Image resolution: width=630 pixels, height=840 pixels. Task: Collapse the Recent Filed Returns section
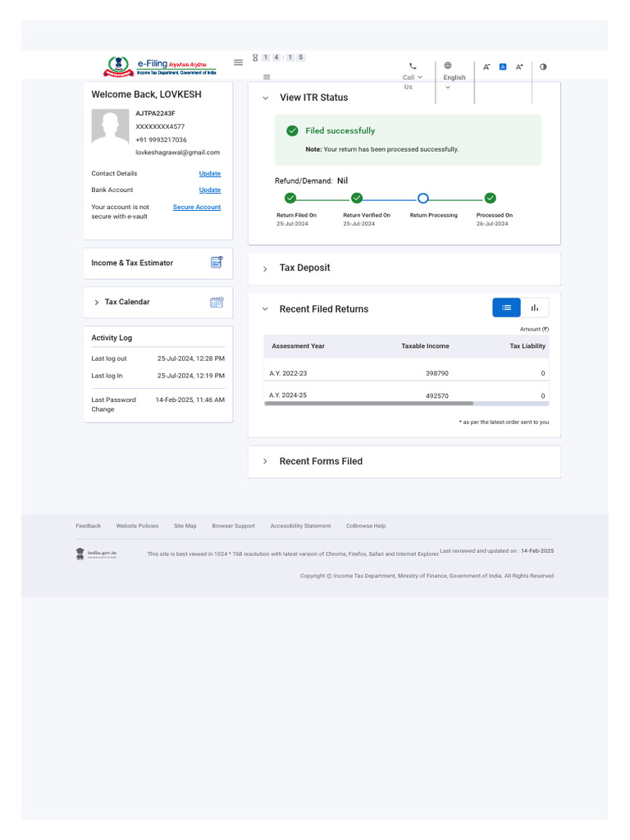(265, 309)
